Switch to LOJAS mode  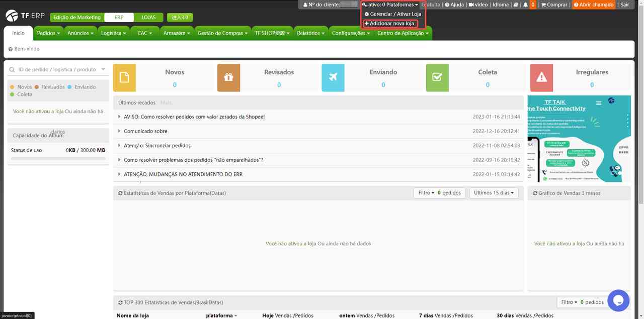(148, 17)
